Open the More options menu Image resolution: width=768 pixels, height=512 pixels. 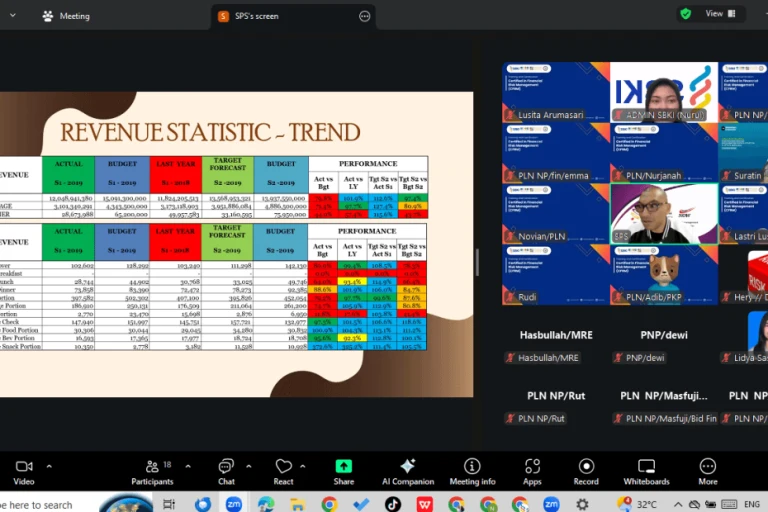coord(707,472)
